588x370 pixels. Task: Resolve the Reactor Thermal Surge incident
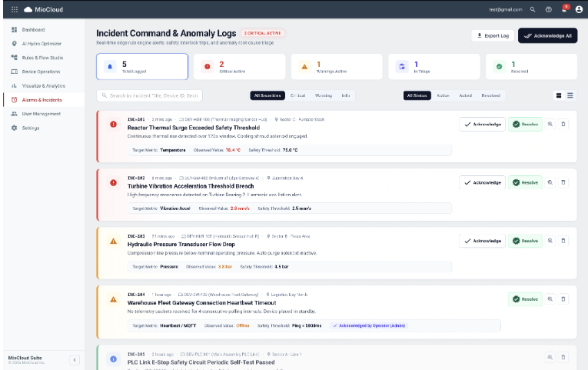coord(525,124)
